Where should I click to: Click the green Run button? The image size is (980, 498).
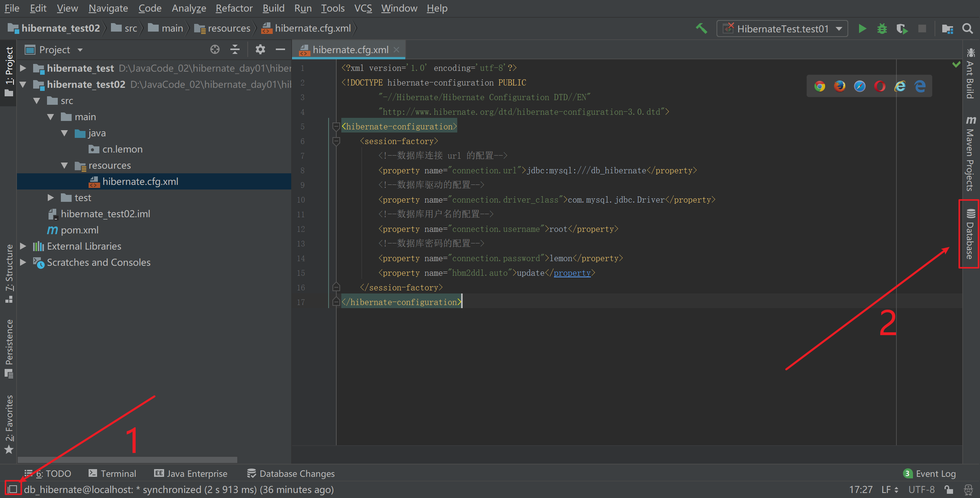(863, 29)
